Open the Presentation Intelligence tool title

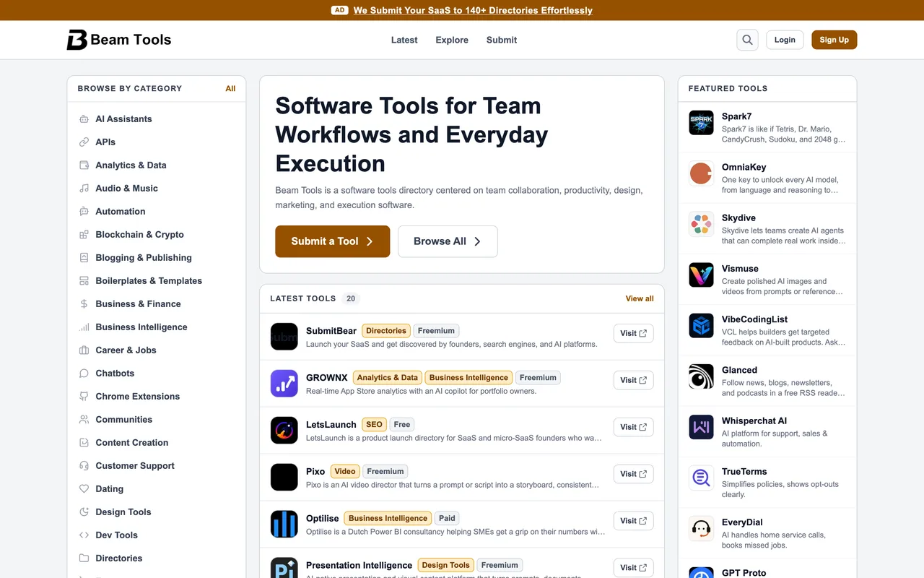359,565
